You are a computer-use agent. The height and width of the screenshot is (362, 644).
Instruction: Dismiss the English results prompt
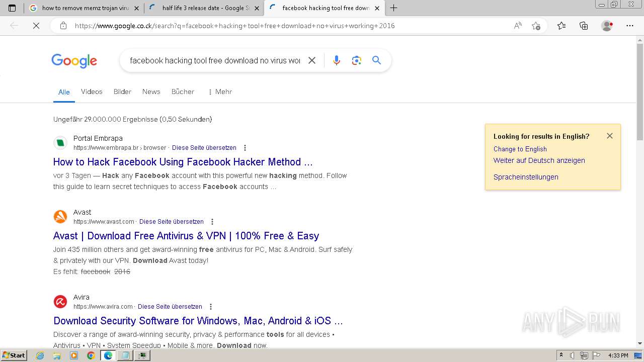610,136
